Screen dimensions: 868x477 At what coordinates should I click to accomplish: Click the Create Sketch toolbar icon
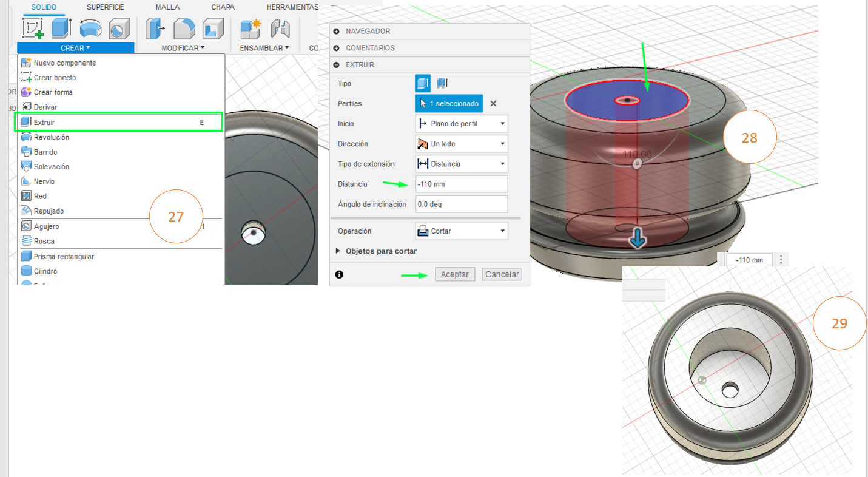click(33, 29)
